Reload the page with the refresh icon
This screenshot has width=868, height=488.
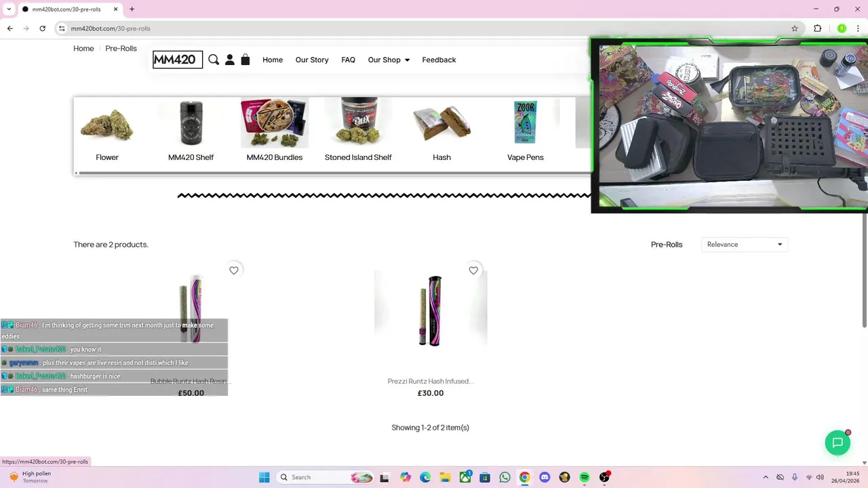point(42,28)
